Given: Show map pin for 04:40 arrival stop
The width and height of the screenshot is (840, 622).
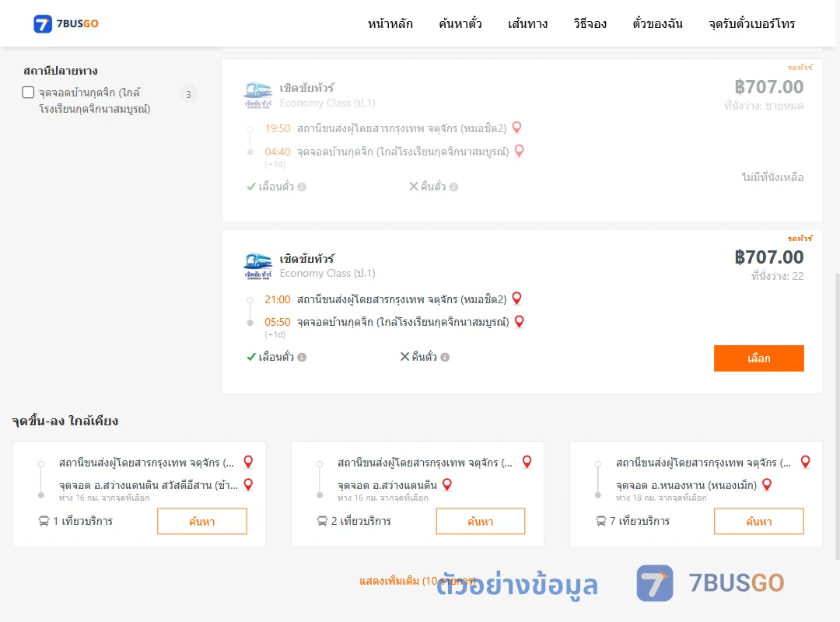Looking at the screenshot, I should click(x=519, y=151).
